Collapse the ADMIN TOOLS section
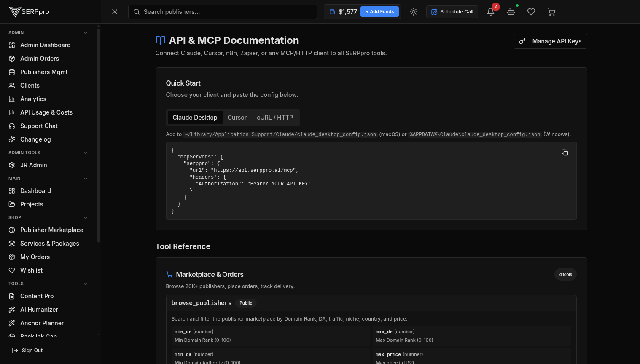The height and width of the screenshot is (364, 640). pos(86,153)
